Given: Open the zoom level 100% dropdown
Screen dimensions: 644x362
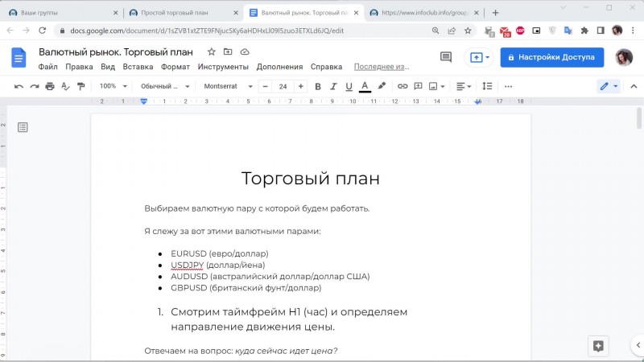Looking at the screenshot, I should [114, 86].
